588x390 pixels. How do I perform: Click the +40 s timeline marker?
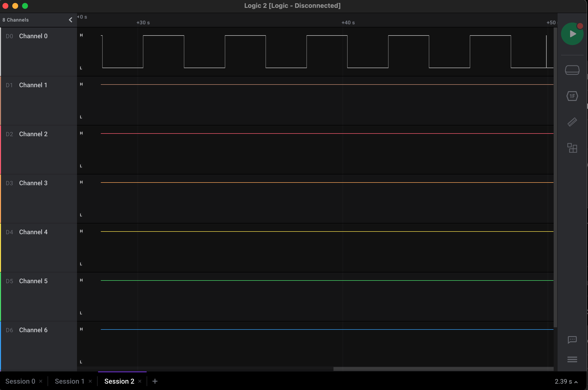pyautogui.click(x=348, y=23)
